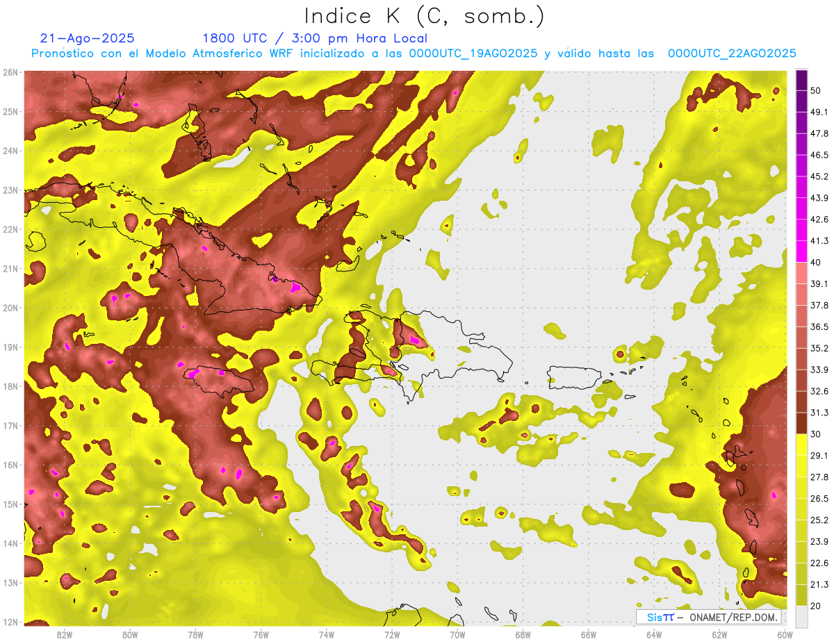
Task: Click the WRF model forecast description line
Action: tap(414, 53)
